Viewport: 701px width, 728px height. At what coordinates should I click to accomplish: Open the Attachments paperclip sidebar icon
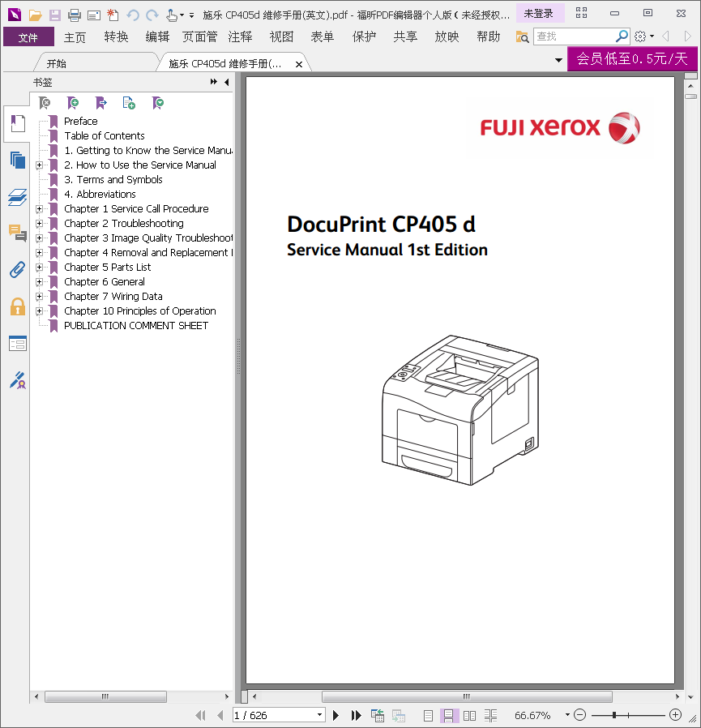tap(18, 270)
